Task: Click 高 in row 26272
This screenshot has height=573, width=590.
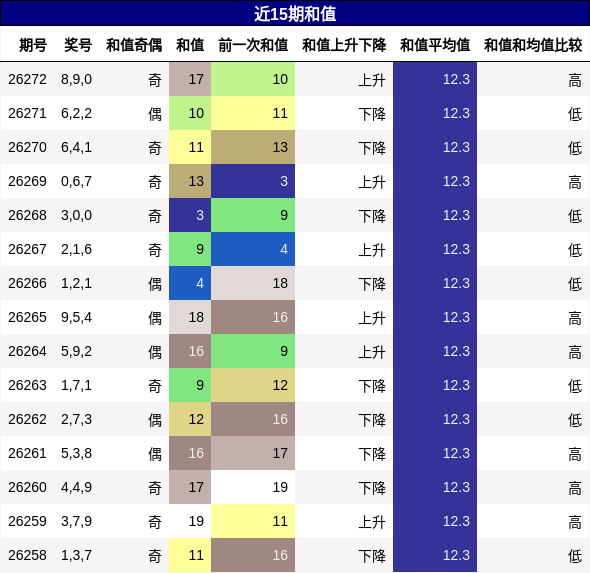Action: [575, 80]
